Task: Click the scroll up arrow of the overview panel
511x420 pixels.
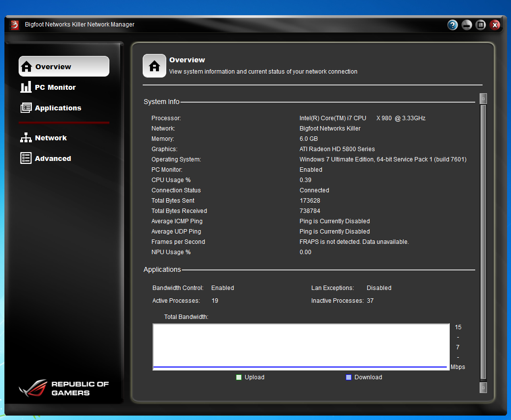Action: pyautogui.click(x=484, y=99)
